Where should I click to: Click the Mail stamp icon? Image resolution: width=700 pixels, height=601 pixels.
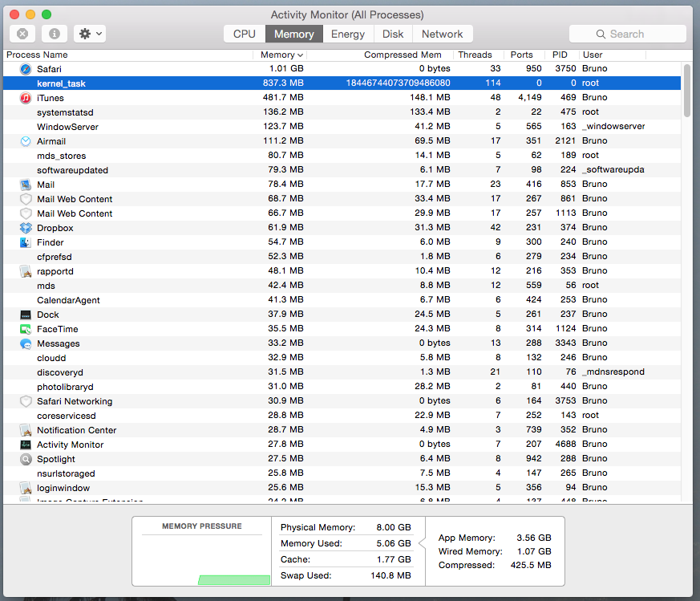point(26,185)
